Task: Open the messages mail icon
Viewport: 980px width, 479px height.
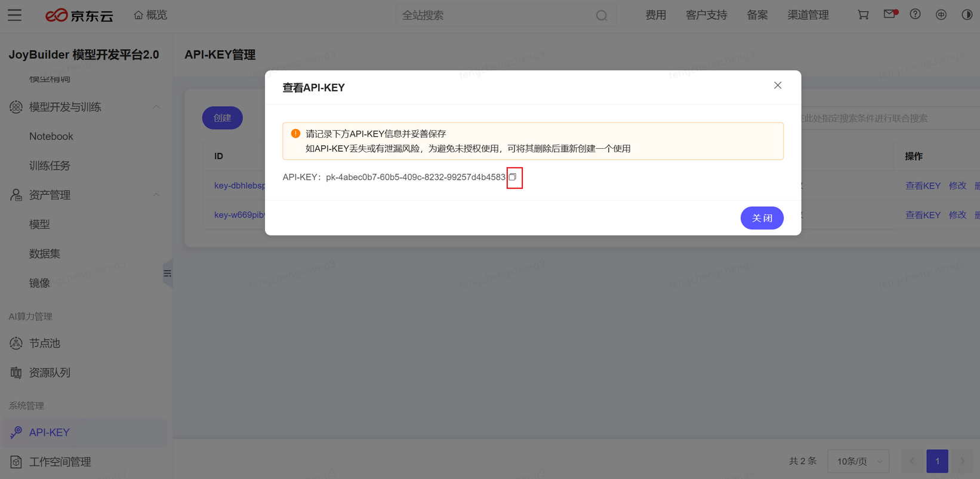Action: [890, 14]
